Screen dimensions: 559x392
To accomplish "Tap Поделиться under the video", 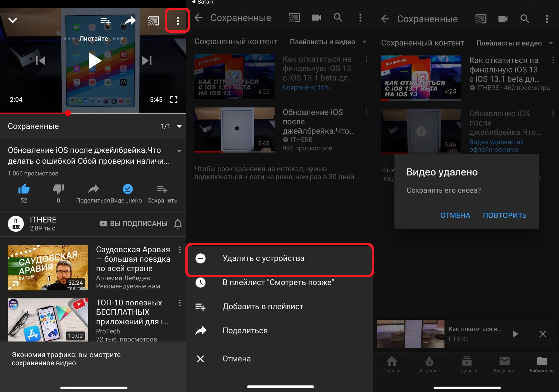I will point(93,193).
